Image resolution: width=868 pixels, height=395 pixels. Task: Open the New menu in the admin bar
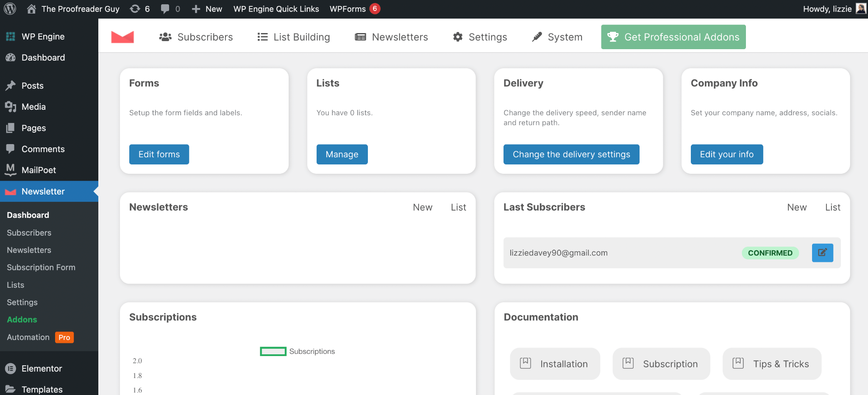[206, 8]
